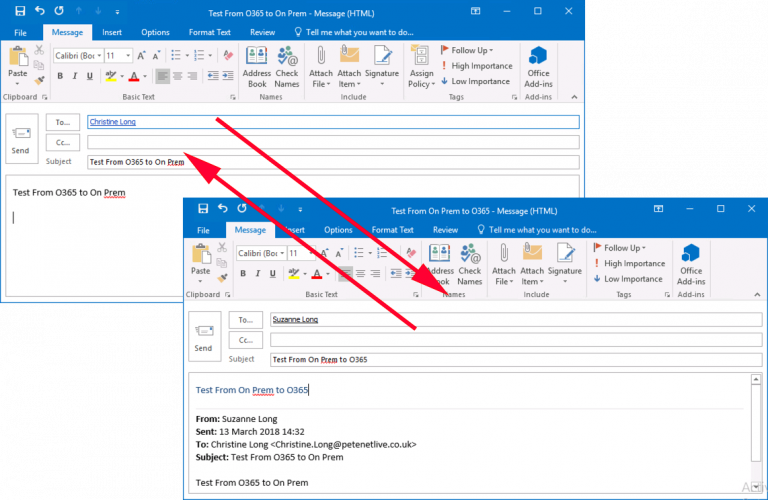Screen dimensions: 768x500
Task: Send the On Prem to O365 message
Action: click(204, 336)
